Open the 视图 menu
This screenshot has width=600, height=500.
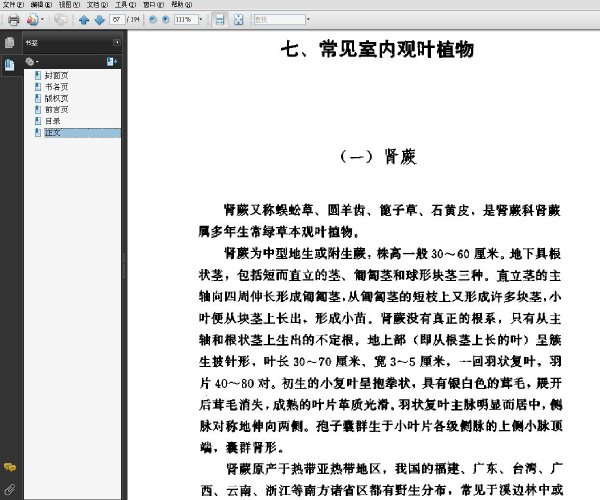click(69, 5)
